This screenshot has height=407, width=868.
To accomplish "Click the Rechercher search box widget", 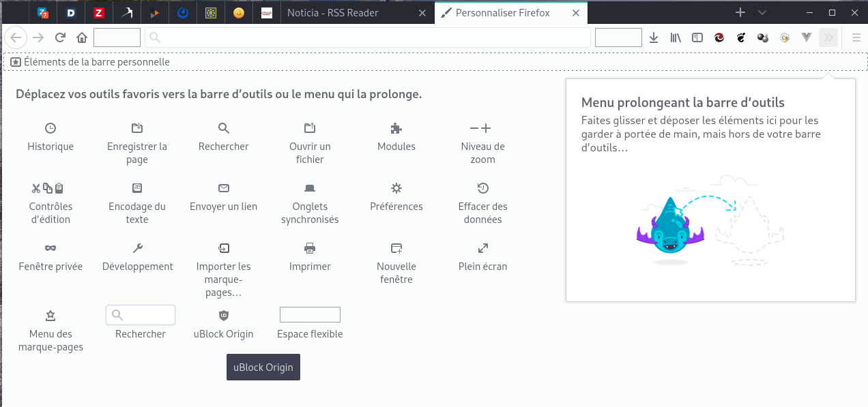I will pyautogui.click(x=141, y=315).
